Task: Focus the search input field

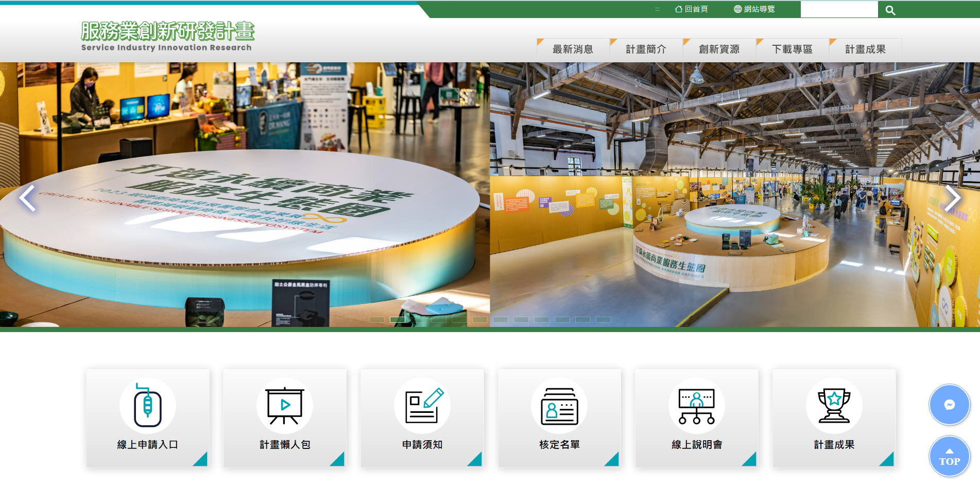Action: point(839,9)
